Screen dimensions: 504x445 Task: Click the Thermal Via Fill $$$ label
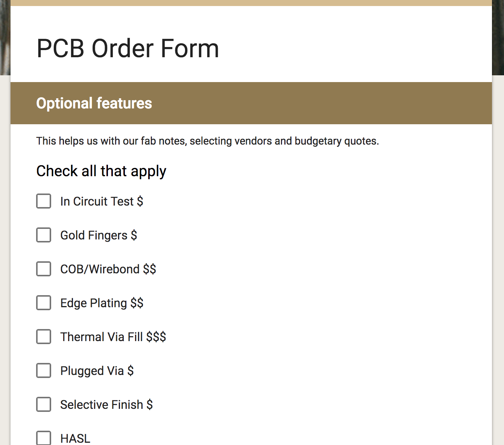113,337
